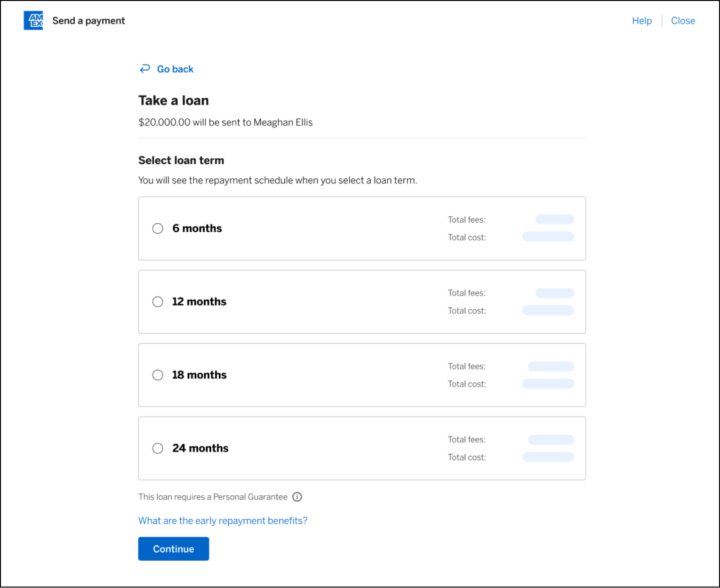Choose the 18 months radio button

[x=158, y=375]
